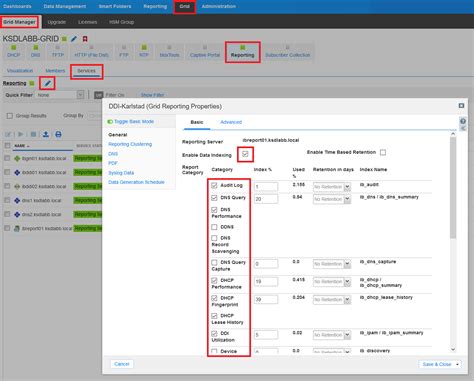Click the Cancel button

[122, 364]
